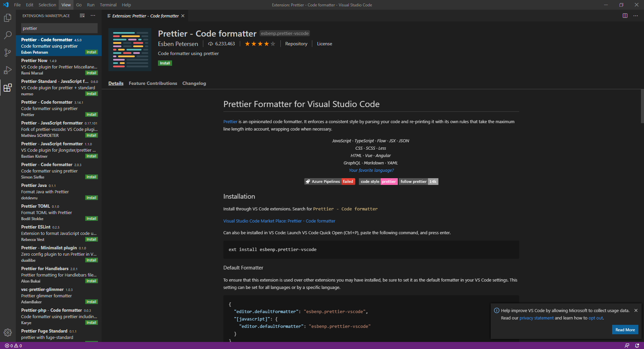Open Visual Studio Code Market Place link
Image resolution: width=644 pixels, height=349 pixels.
point(279,221)
